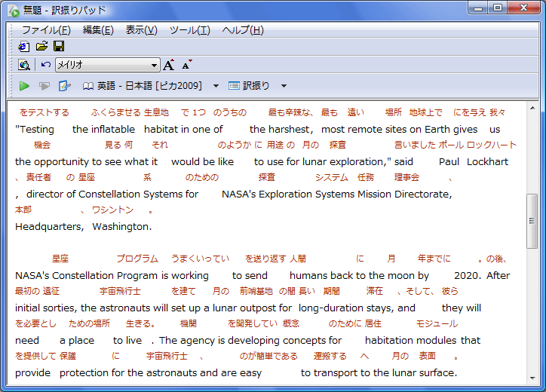Click the word "harshest," in the text
Screen dimensions: 546x392
(x=290, y=130)
